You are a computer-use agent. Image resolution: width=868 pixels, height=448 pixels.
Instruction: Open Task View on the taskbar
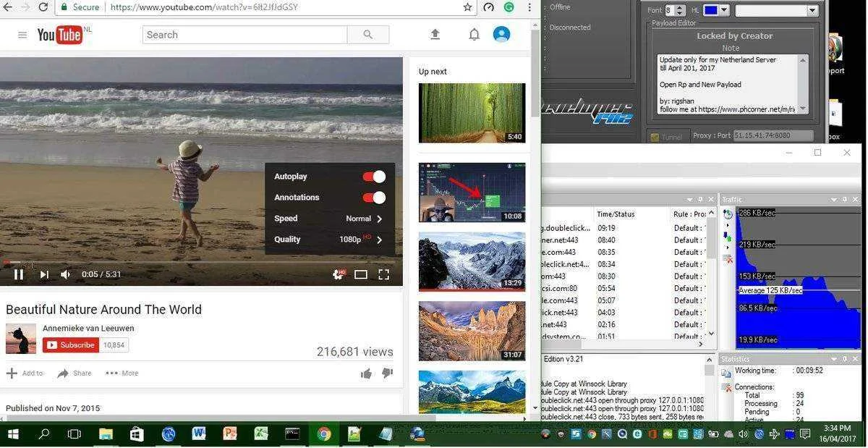pyautogui.click(x=74, y=434)
